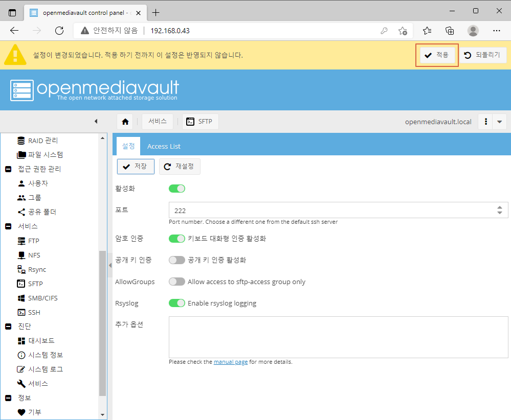Increase the port number with the up arrow

coord(500,207)
